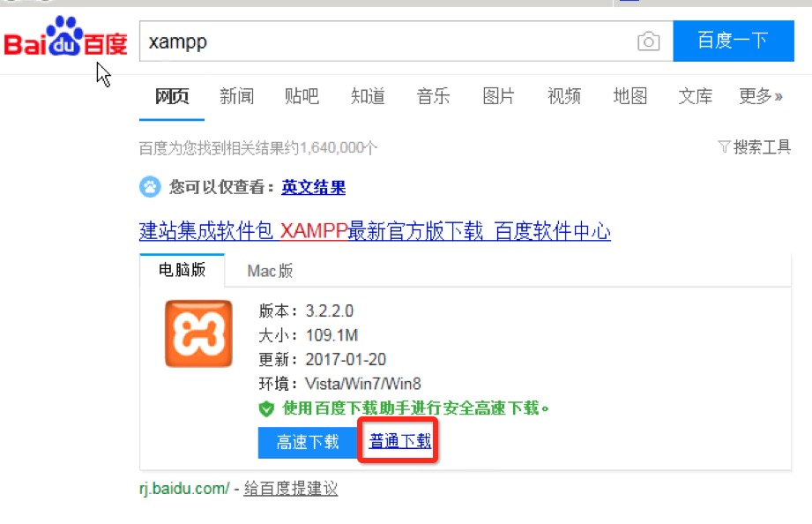Screen dimensions: 812x524
Task: Open camera image search in search box
Action: [x=648, y=41]
